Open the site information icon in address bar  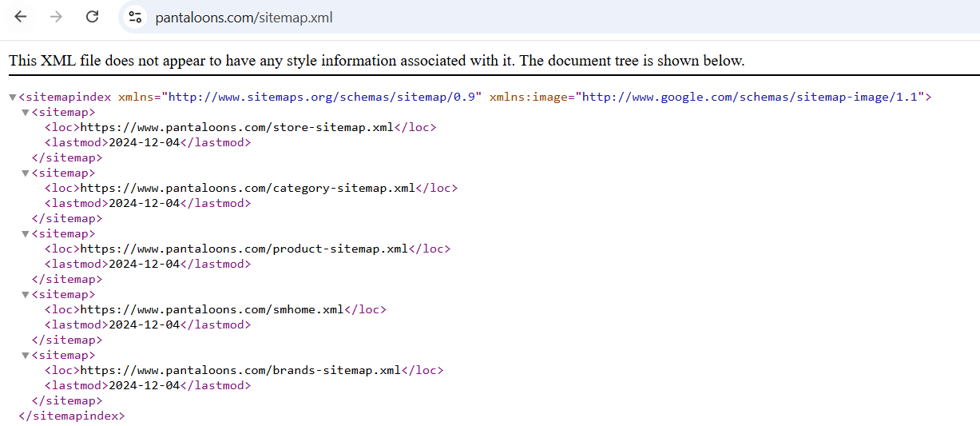[135, 18]
